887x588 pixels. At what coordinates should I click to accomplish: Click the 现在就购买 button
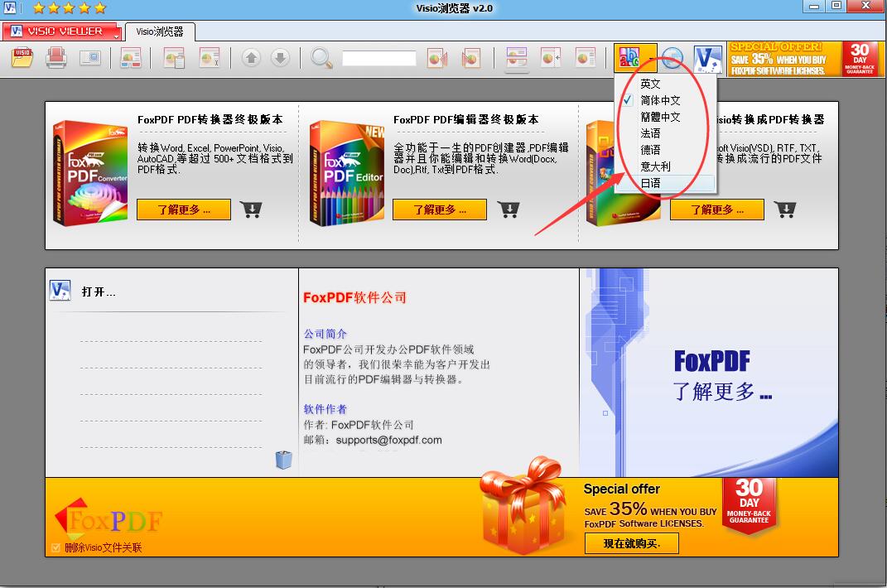631,543
